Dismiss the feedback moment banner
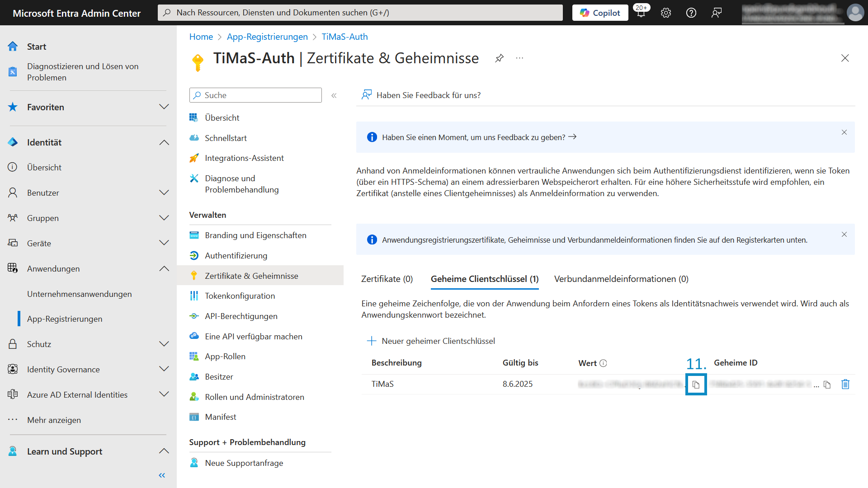This screenshot has height=488, width=868. point(844,132)
